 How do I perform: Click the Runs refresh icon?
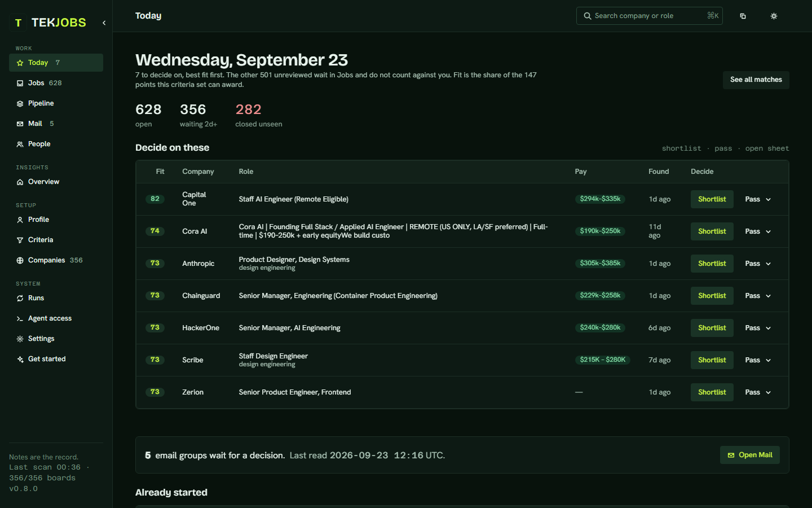pos(20,298)
